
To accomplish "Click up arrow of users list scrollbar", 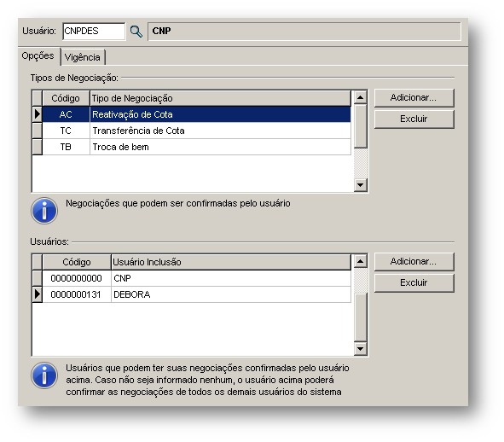I will click(361, 261).
